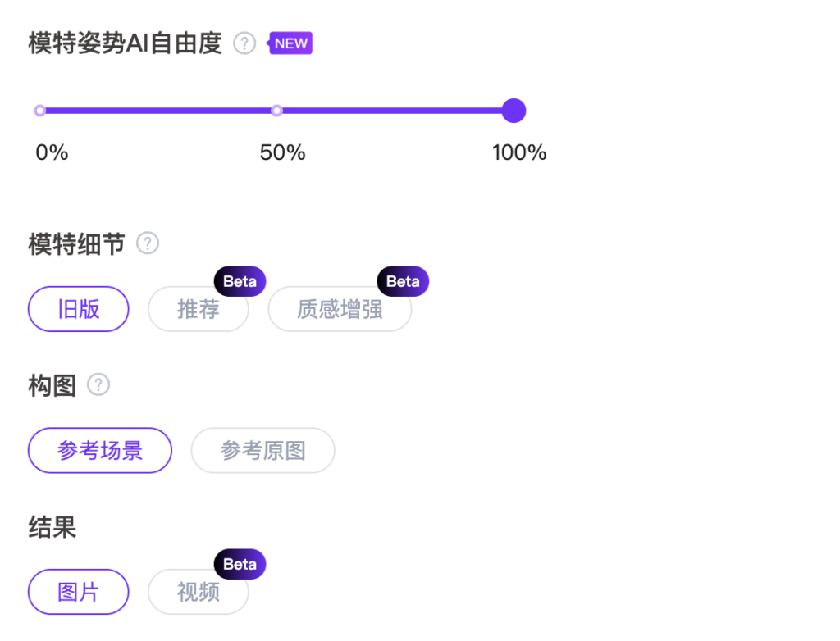Switch result type to 视频
This screenshot has width=840, height=641.
pyautogui.click(x=198, y=592)
